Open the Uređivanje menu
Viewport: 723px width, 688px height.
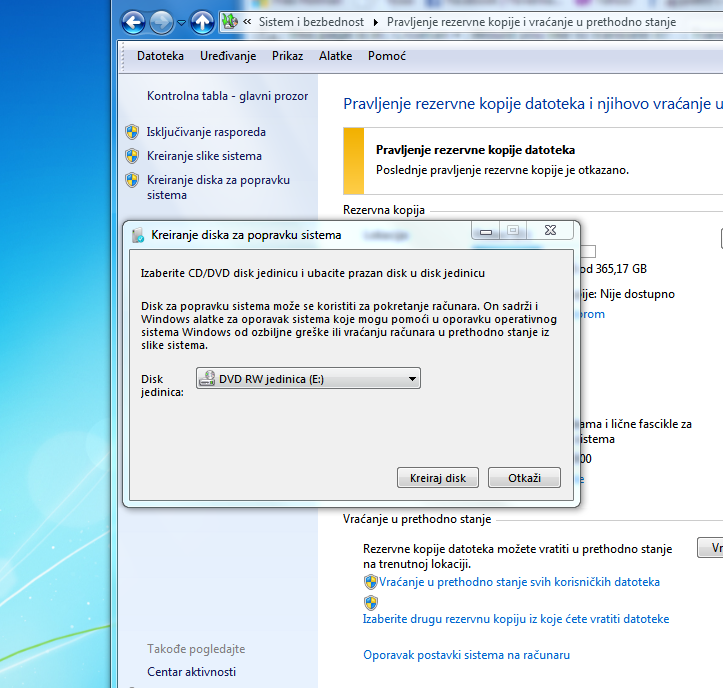(x=228, y=56)
